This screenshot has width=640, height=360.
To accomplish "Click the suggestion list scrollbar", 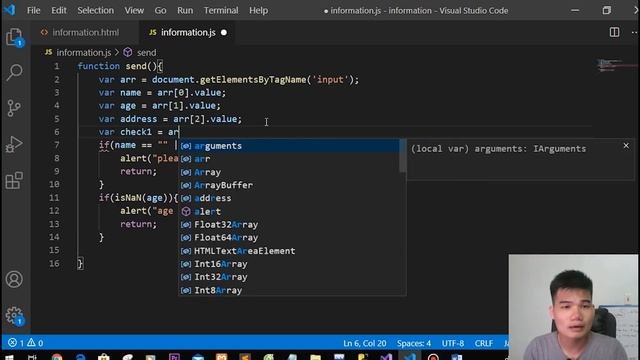I will point(403,156).
